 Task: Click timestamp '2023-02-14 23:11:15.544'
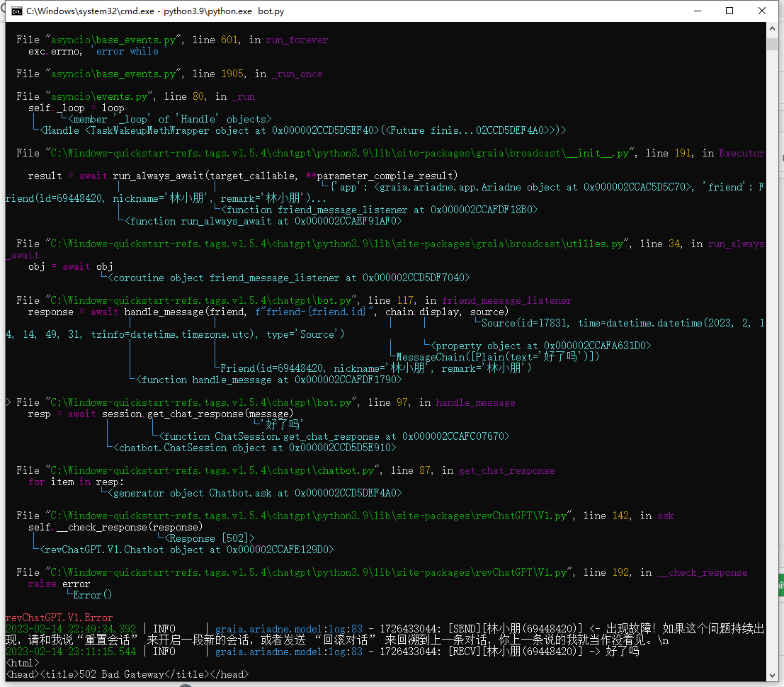pos(71,652)
